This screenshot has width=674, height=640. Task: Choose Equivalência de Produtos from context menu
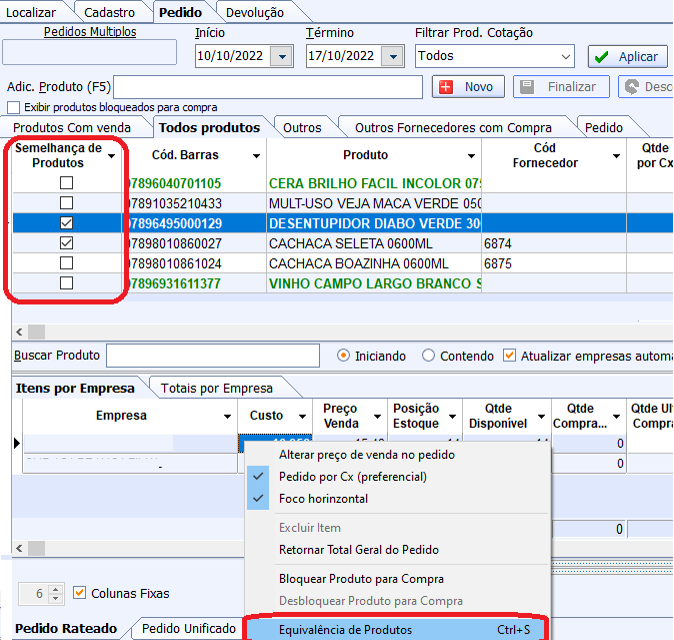345,630
